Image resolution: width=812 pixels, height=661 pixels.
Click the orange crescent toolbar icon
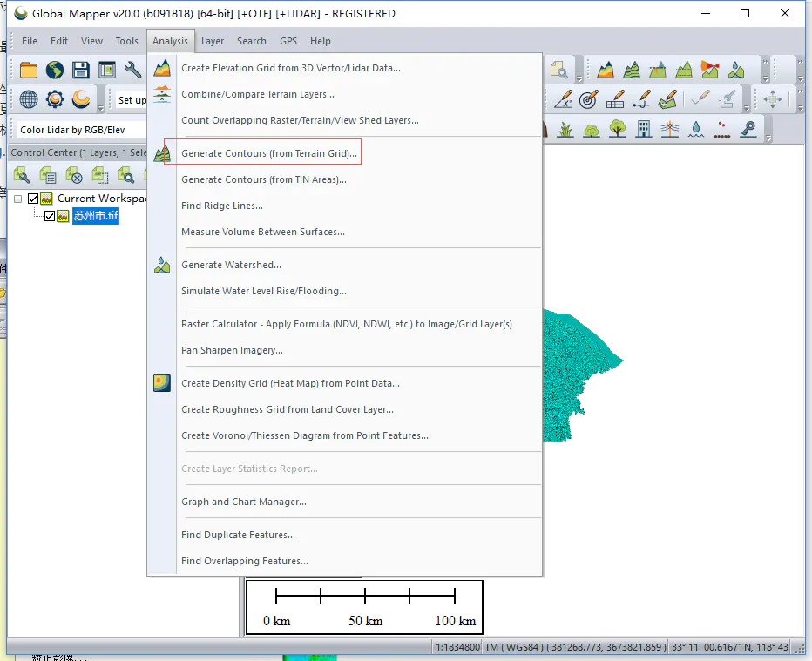(x=81, y=99)
